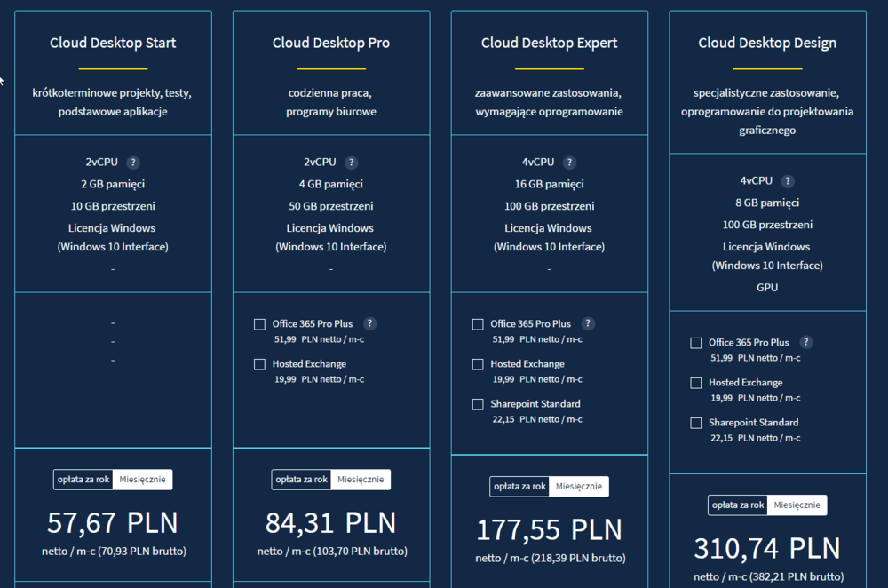Click the vCPU help icon in Cloud Desktop Expert
This screenshot has height=588, width=888.
point(569,163)
